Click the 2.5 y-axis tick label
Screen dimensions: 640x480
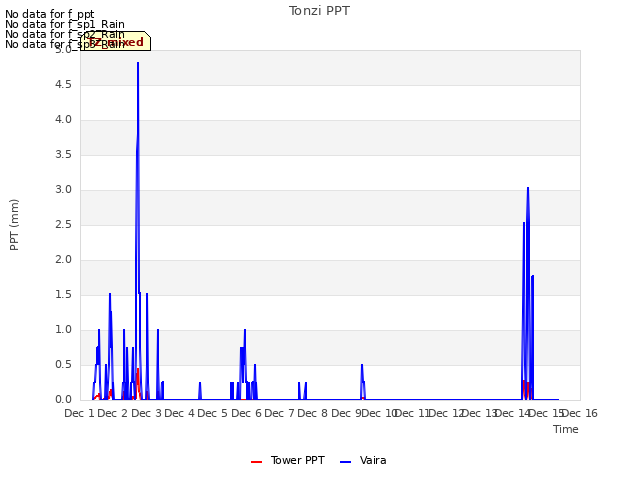(x=63, y=225)
